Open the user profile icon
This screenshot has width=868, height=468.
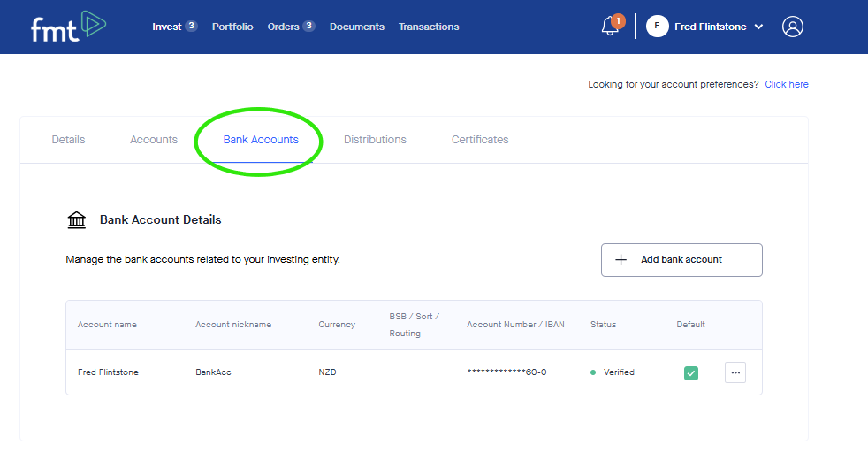(793, 27)
